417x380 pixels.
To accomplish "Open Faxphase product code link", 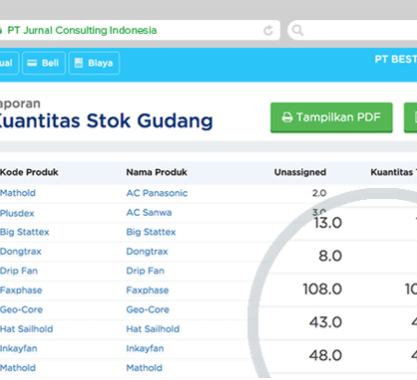I will [21, 290].
